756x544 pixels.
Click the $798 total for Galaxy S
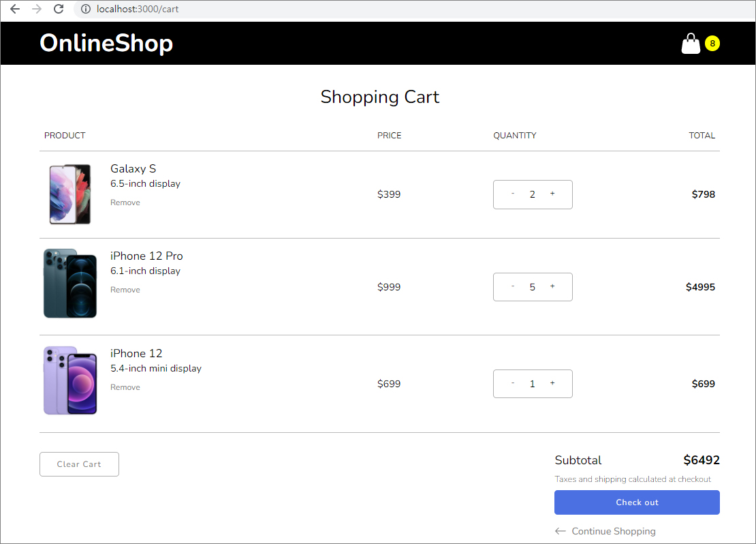pos(704,194)
